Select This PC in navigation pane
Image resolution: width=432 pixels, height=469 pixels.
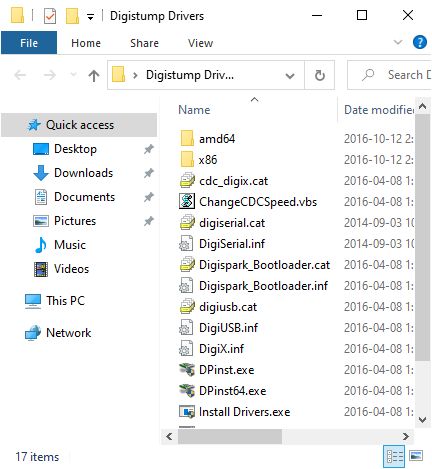[x=65, y=301]
